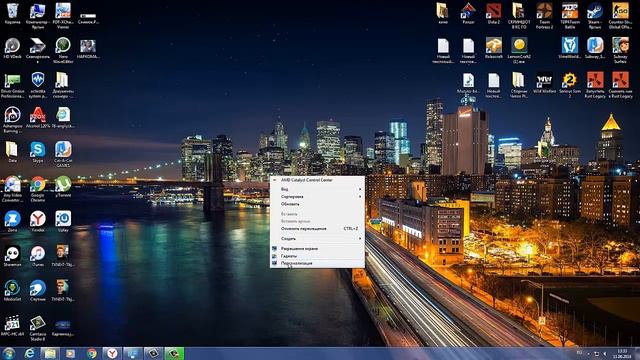Select the Shareman desktop icon

coord(12,256)
